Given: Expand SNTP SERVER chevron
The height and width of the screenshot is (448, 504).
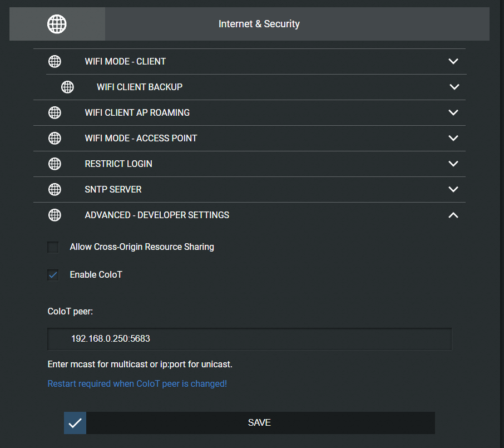Looking at the screenshot, I should coord(453,189).
